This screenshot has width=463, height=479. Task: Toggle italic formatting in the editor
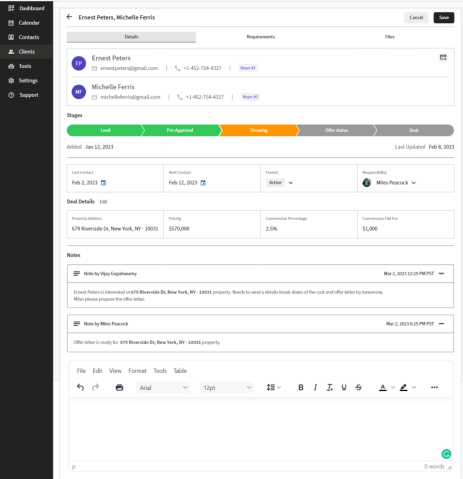point(315,387)
